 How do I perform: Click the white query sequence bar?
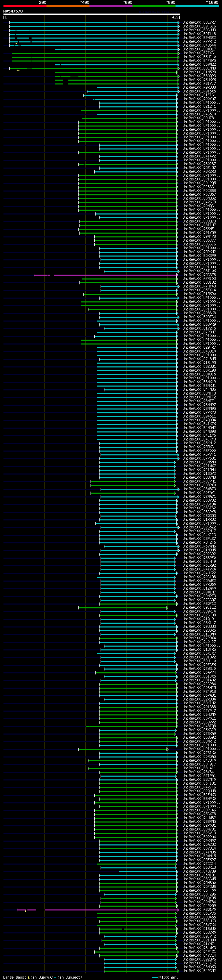pyautogui.click(x=92, y=14)
